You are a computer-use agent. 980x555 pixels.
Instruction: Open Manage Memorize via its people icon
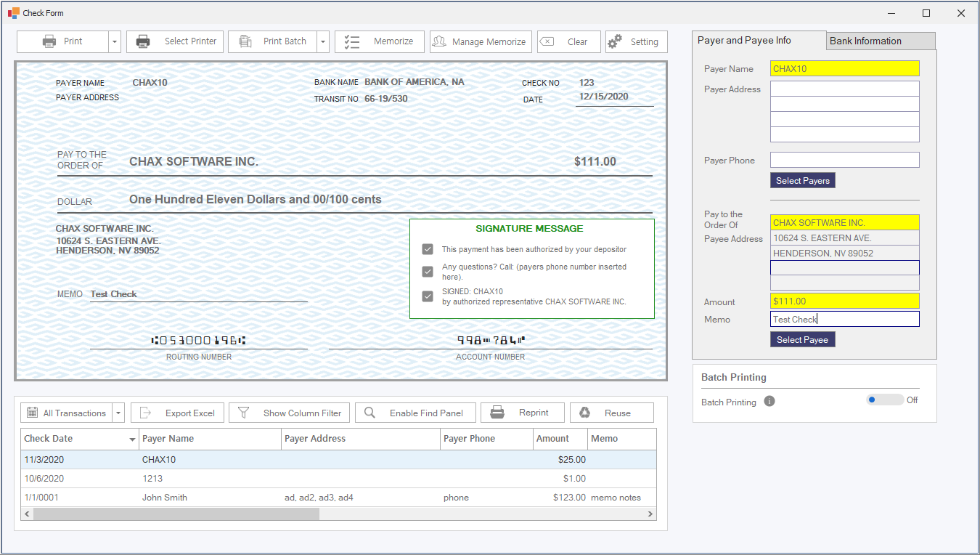pos(439,41)
